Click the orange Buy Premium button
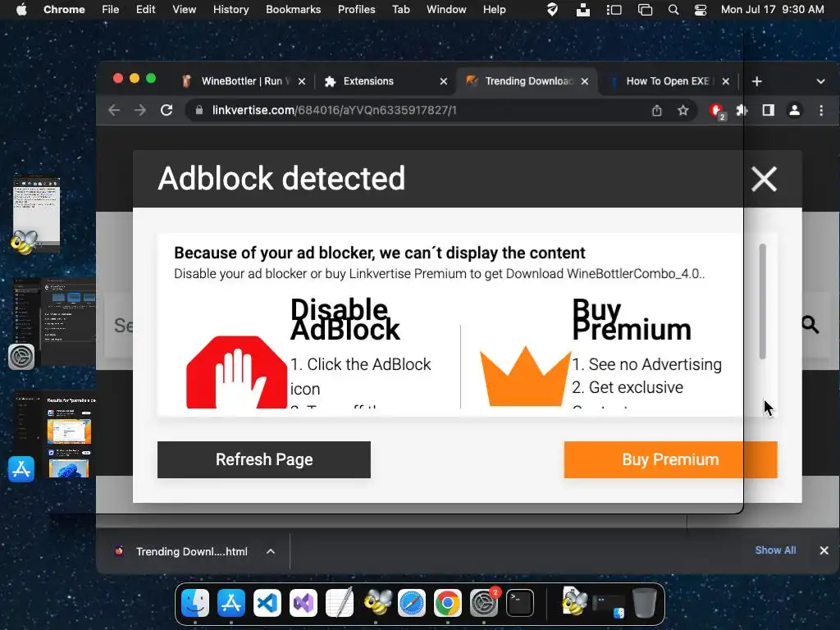This screenshot has width=840, height=630. (x=670, y=459)
